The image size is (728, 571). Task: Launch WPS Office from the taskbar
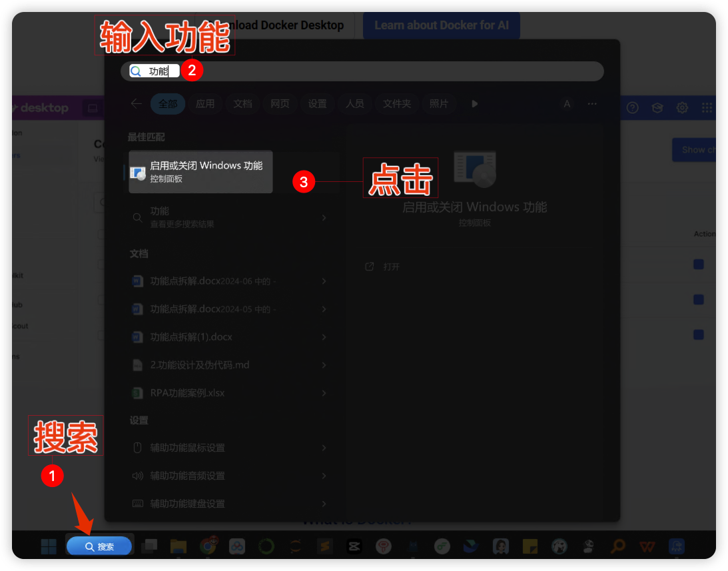click(647, 546)
